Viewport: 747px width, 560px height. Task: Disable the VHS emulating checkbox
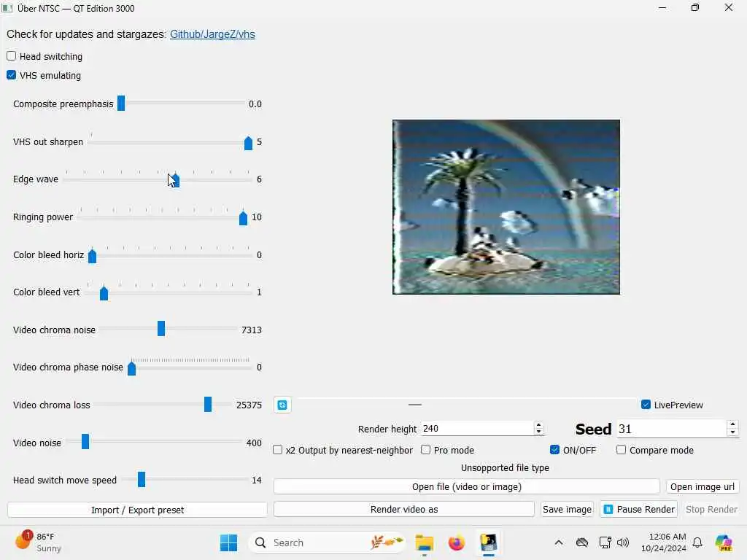pyautogui.click(x=12, y=75)
